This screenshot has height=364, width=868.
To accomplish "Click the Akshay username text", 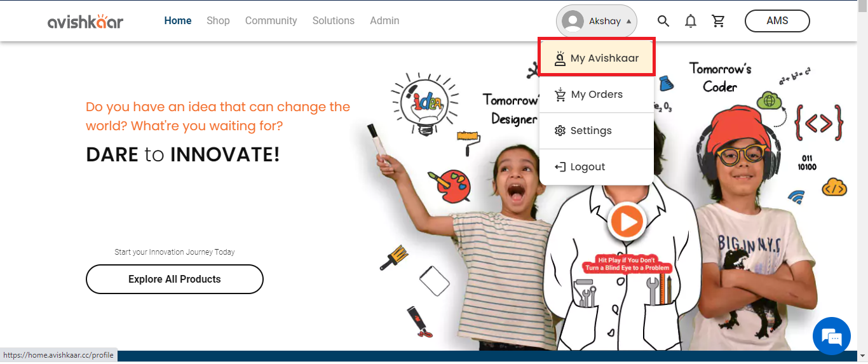I will [x=605, y=21].
